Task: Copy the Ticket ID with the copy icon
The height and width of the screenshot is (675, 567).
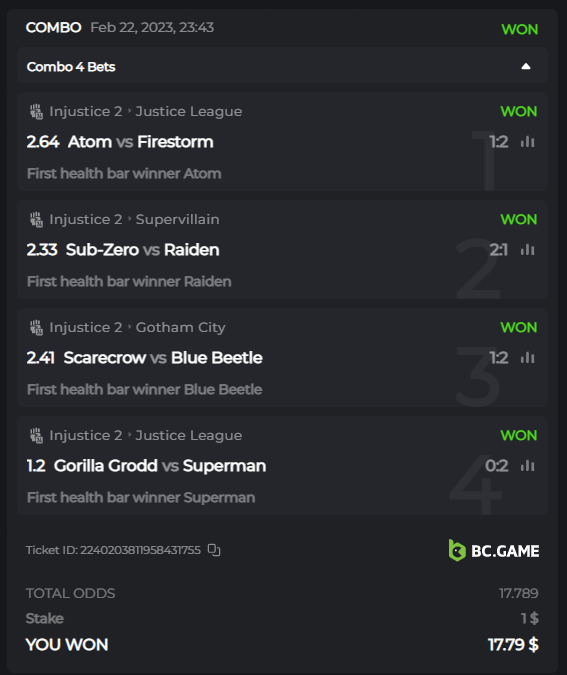Action: (x=214, y=550)
